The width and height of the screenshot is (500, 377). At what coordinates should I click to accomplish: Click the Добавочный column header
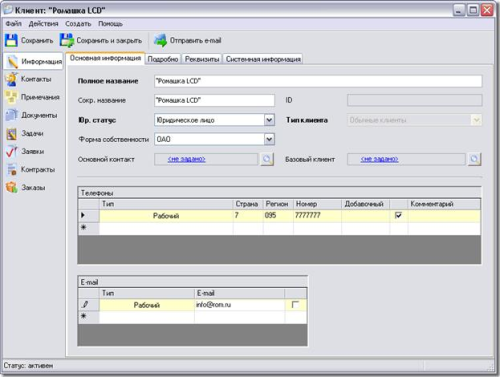coord(365,204)
